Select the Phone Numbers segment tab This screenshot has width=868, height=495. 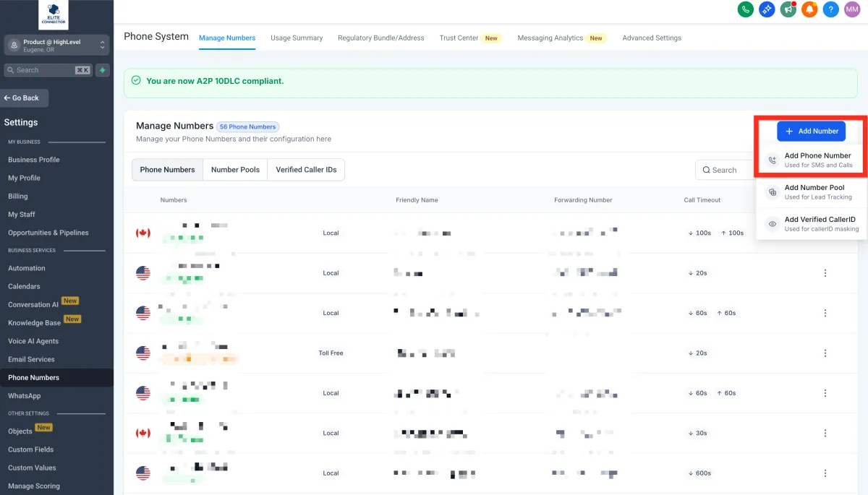click(167, 170)
